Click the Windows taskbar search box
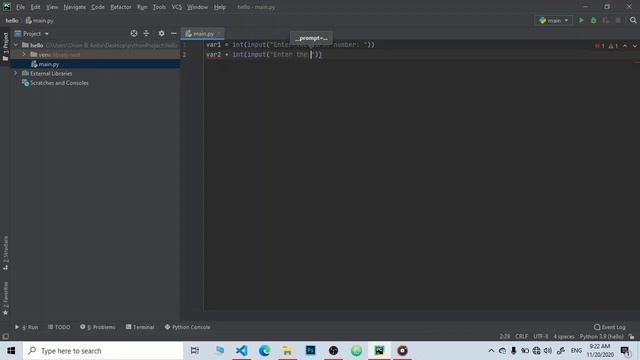The image size is (640, 360). tap(103, 351)
